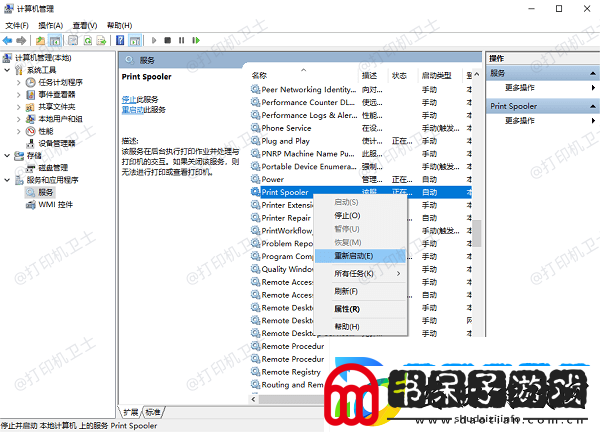Click the 停止 this service link
Screen dimensions: 600x432
[129, 99]
